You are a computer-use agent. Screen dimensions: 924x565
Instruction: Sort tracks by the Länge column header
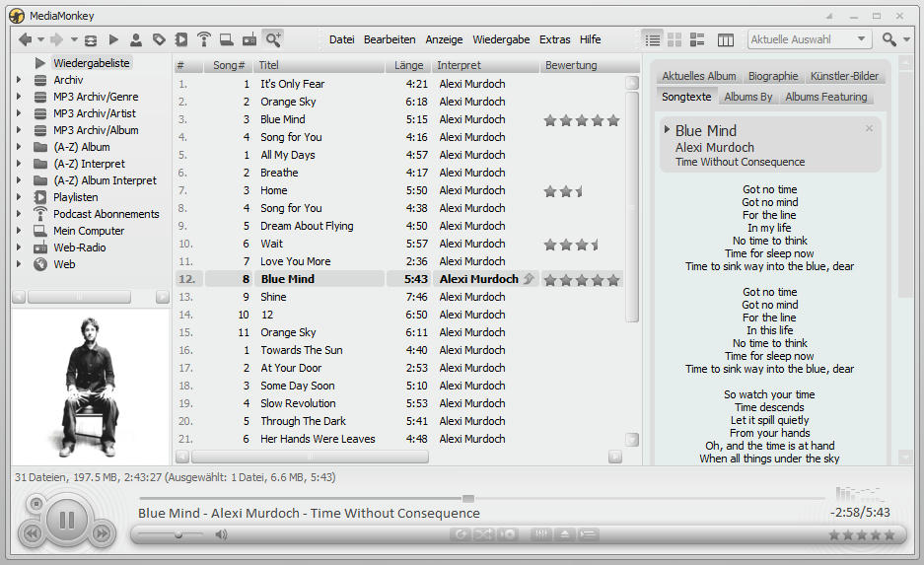(409, 65)
